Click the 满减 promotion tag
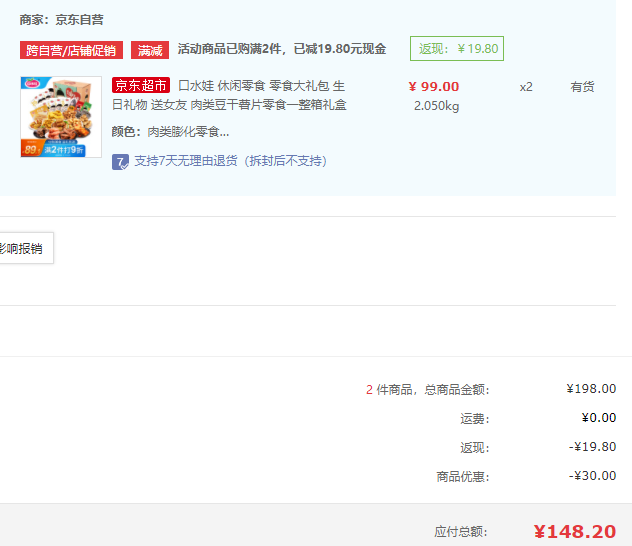 [150, 50]
